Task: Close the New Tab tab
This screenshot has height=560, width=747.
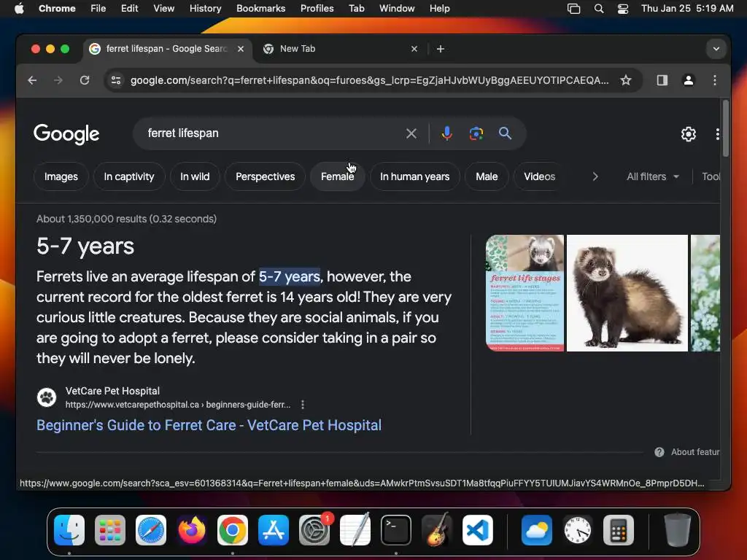Action: tap(414, 49)
